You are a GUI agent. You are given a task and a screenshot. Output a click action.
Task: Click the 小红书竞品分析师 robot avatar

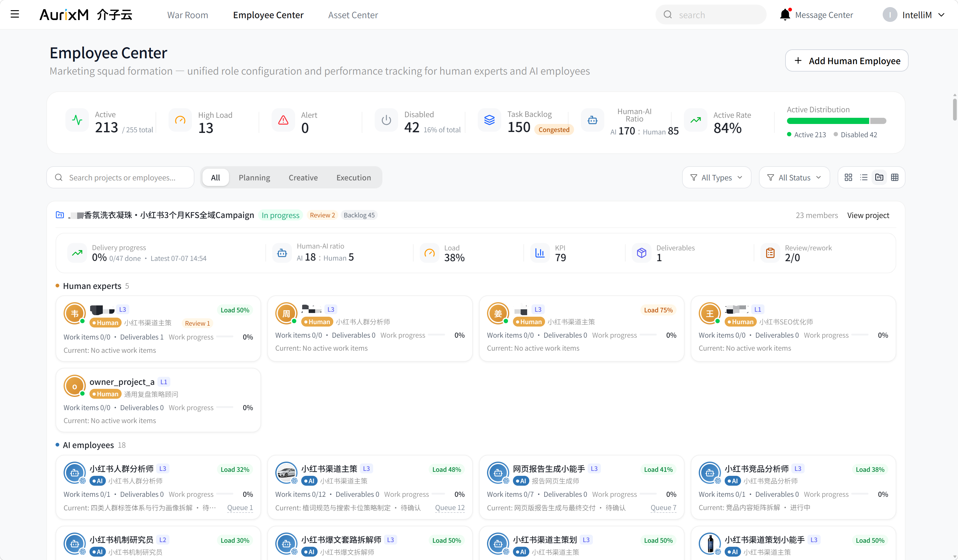pyautogui.click(x=710, y=473)
